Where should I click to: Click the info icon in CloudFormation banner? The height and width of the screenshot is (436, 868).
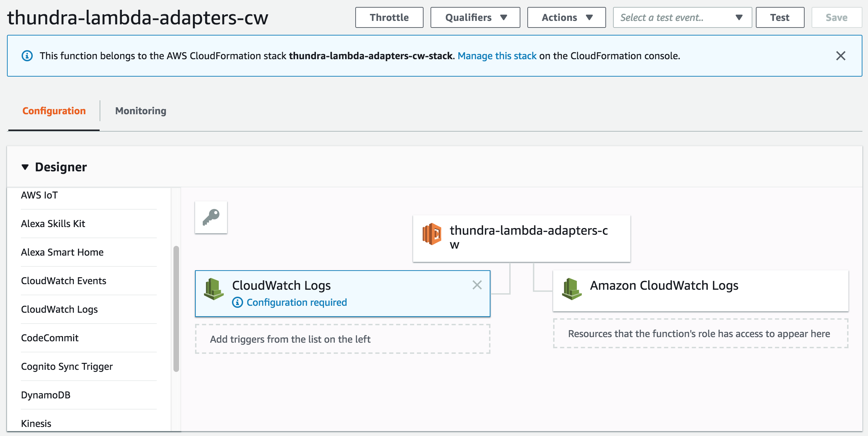[27, 56]
